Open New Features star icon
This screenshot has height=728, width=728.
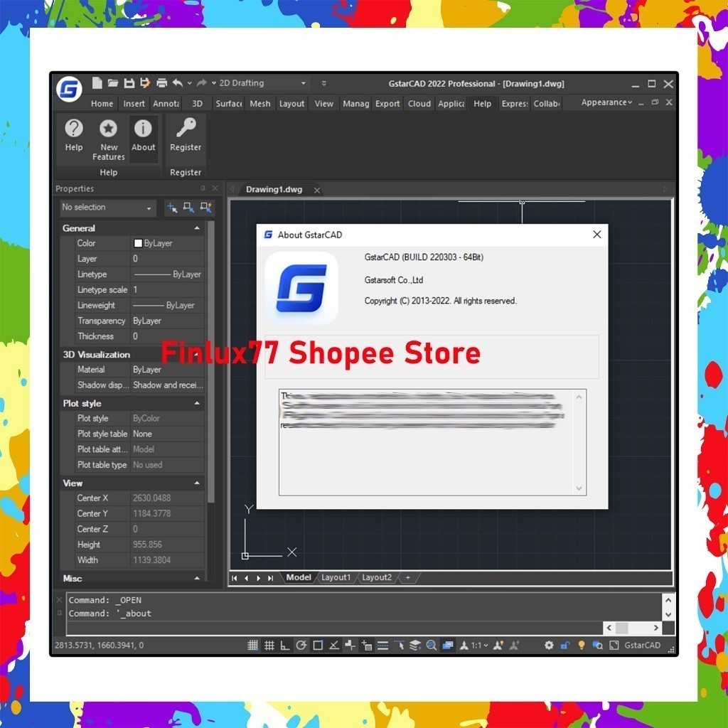click(x=108, y=129)
